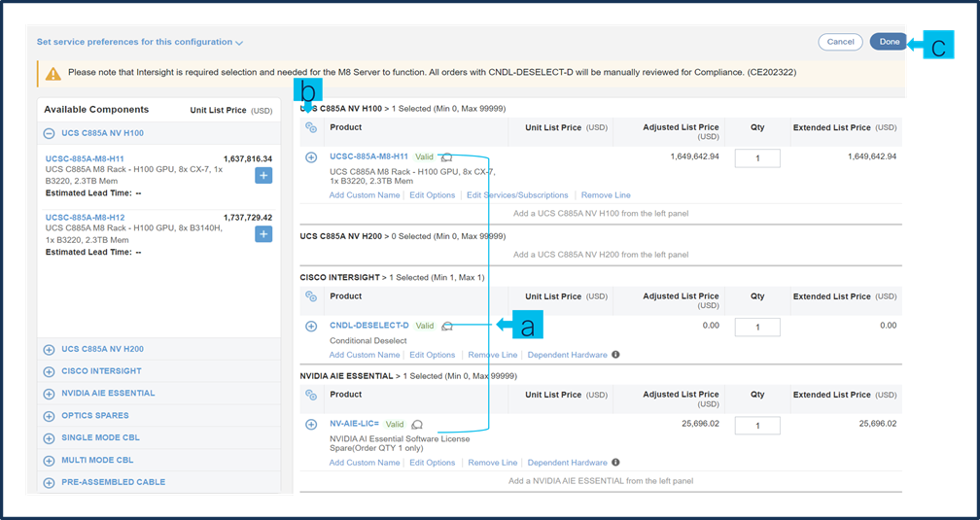Viewport: 980px width, 520px height.
Task: Click Edit Options for CNDL-DESELECT-D
Action: (433, 355)
